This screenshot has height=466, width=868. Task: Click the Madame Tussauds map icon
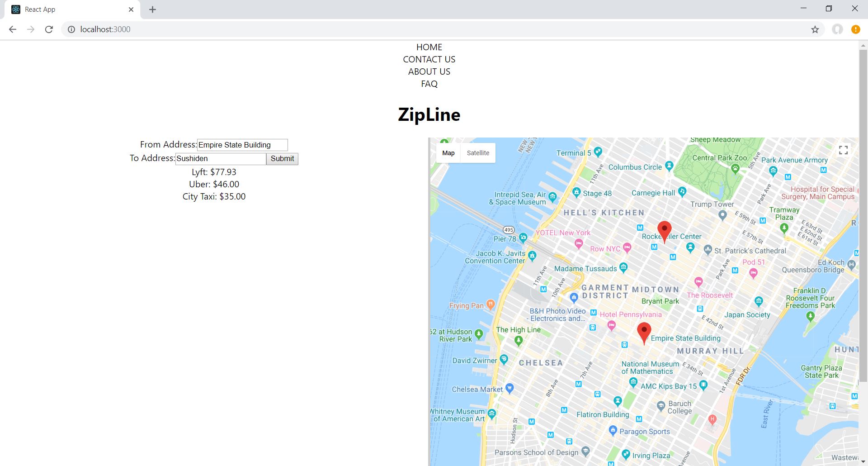point(624,267)
